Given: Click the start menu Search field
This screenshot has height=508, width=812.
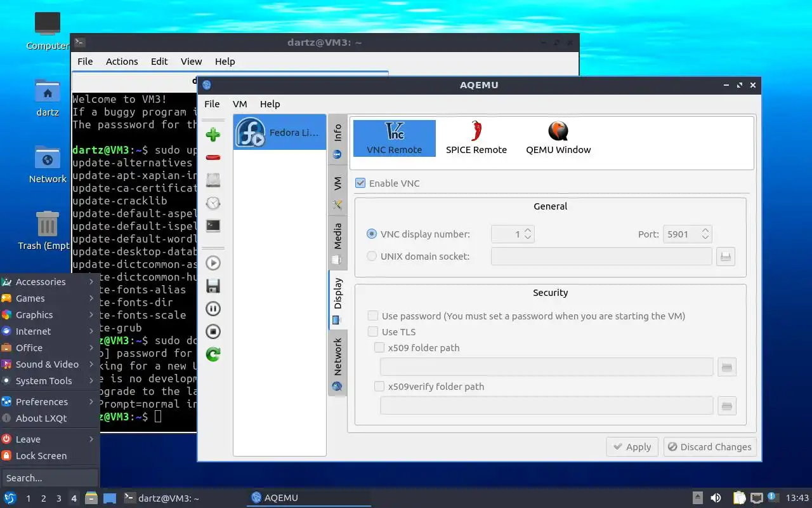Looking at the screenshot, I should (x=49, y=478).
